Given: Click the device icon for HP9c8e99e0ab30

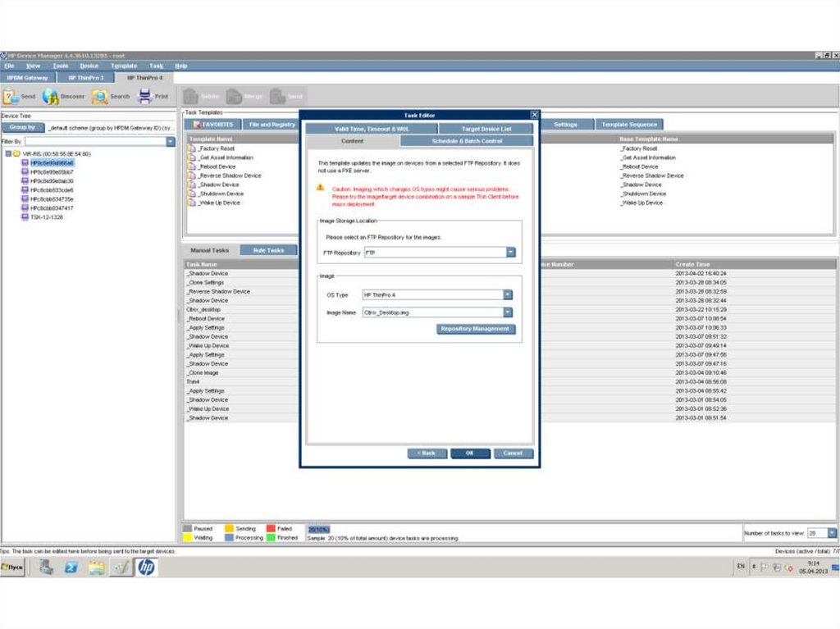Looking at the screenshot, I should tap(25, 181).
